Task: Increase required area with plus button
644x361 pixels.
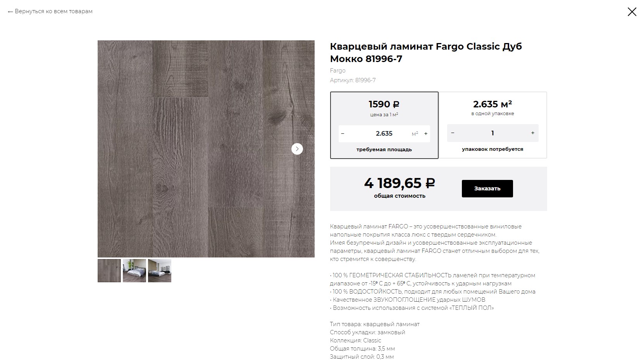Action: (426, 134)
